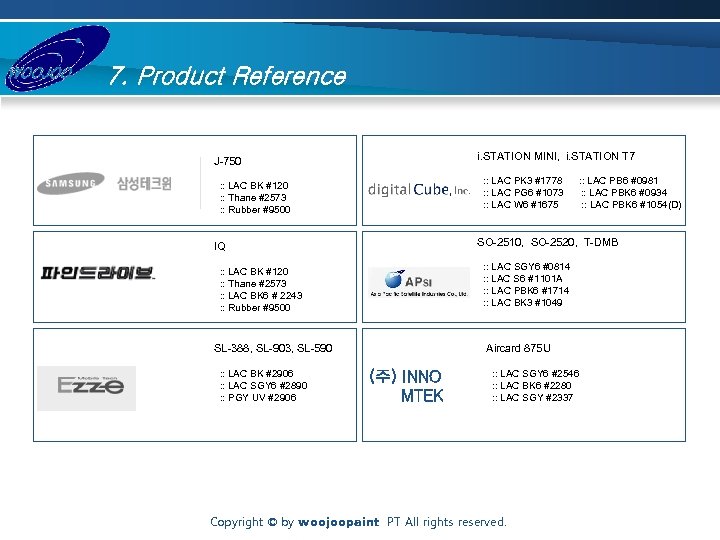
Task: Click the digital Cube, Inc. logo
Action: click(419, 189)
